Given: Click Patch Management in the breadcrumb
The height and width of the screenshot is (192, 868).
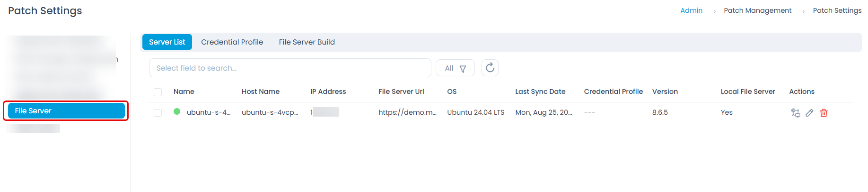Looking at the screenshot, I should point(757,10).
